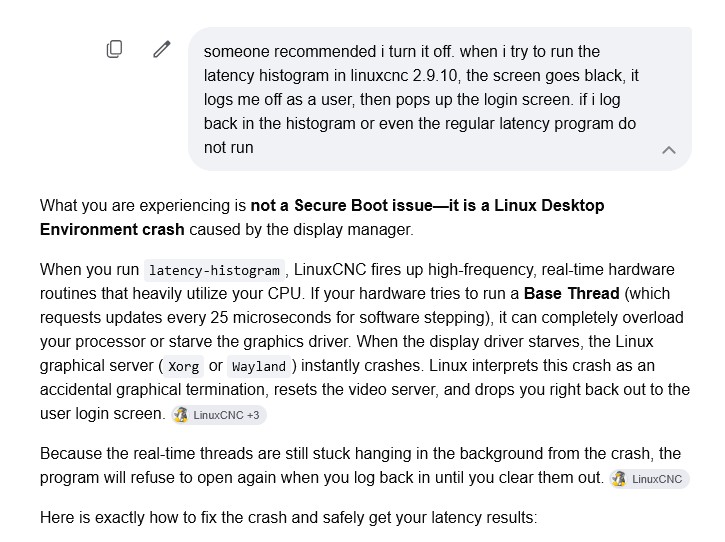The width and height of the screenshot is (725, 542).
Task: Click the phrase "user login screen." in the reply
Action: [x=103, y=413]
